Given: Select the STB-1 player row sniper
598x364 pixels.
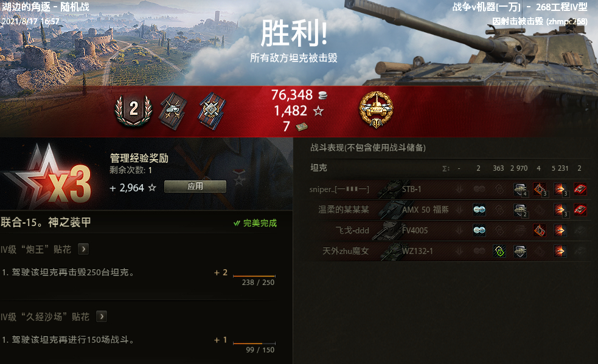Looking at the screenshot, I should tap(448, 189).
